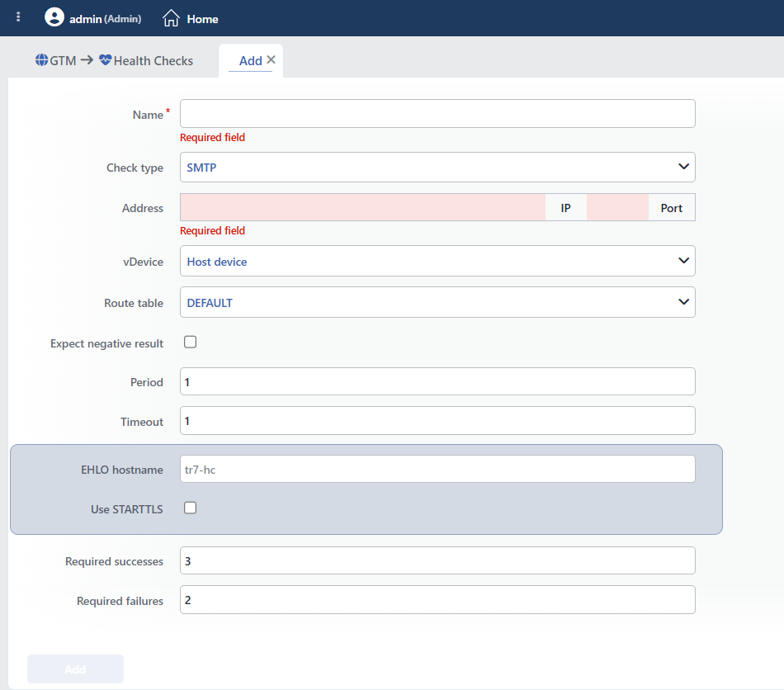Open the Route table dropdown showing DEFAULT
This screenshot has width=784, height=690.
coord(437,302)
